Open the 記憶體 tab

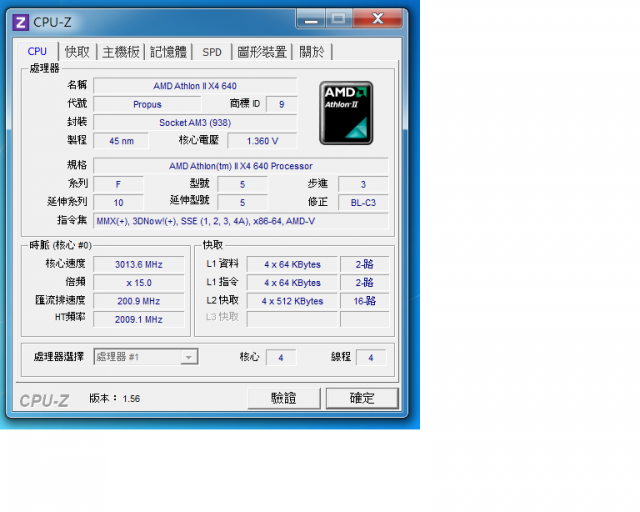(x=168, y=52)
